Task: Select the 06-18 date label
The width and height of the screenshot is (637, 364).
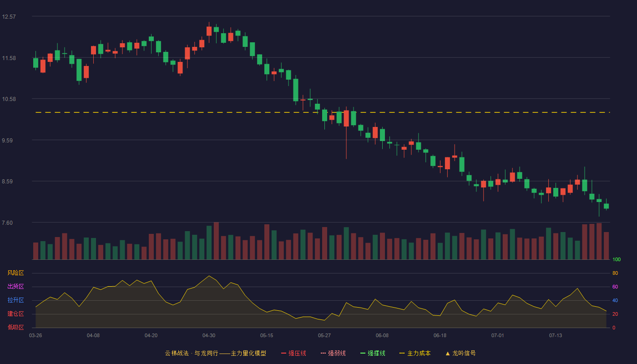Action: click(x=440, y=335)
